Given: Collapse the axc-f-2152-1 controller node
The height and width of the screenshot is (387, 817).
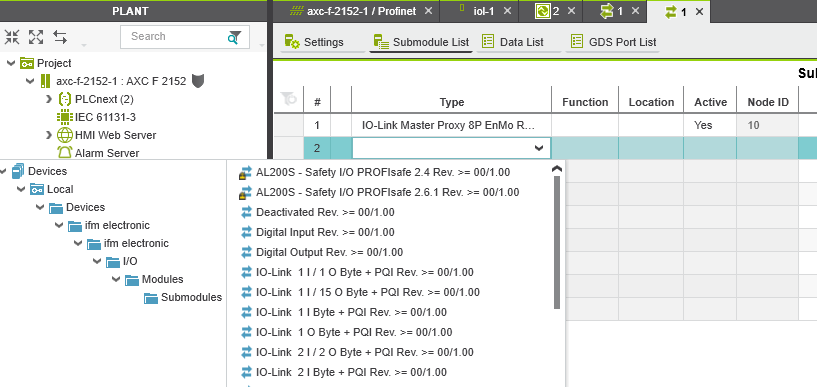Looking at the screenshot, I should (30, 81).
